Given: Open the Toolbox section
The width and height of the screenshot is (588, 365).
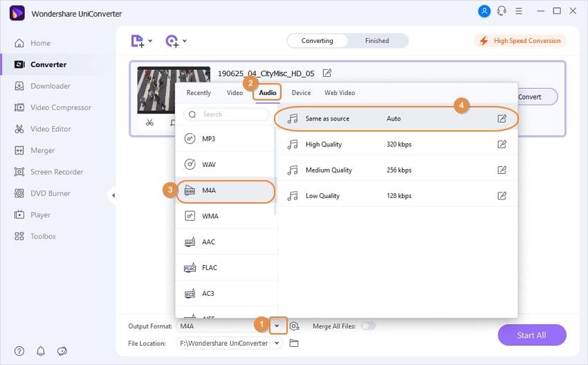Looking at the screenshot, I should pos(35,236).
